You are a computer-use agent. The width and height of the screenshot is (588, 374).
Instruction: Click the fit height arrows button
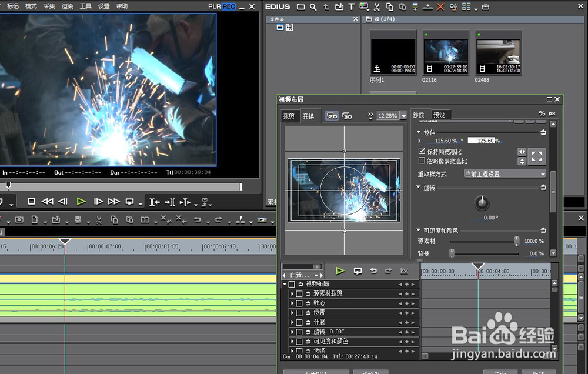522,161
